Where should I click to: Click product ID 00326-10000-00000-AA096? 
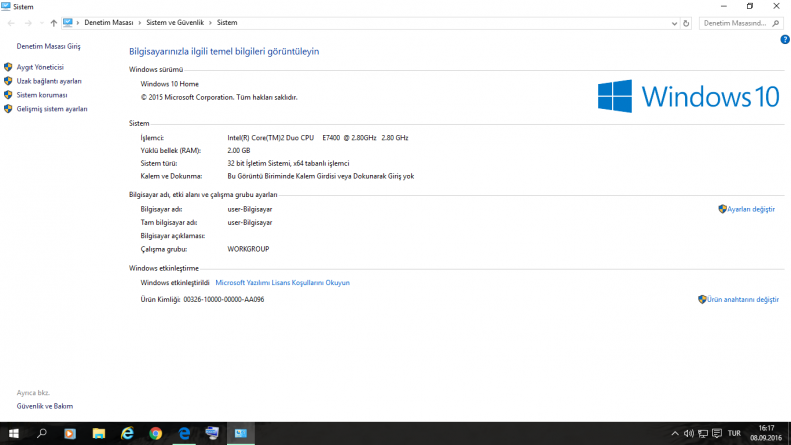223,300
